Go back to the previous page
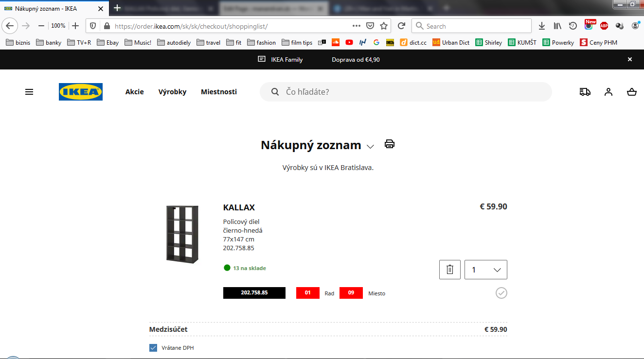The image size is (644, 359). click(x=10, y=26)
